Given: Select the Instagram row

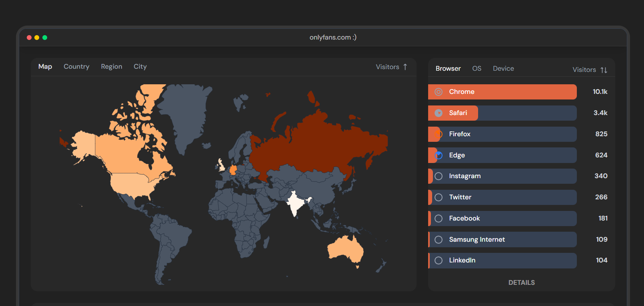Looking at the screenshot, I should tap(502, 176).
